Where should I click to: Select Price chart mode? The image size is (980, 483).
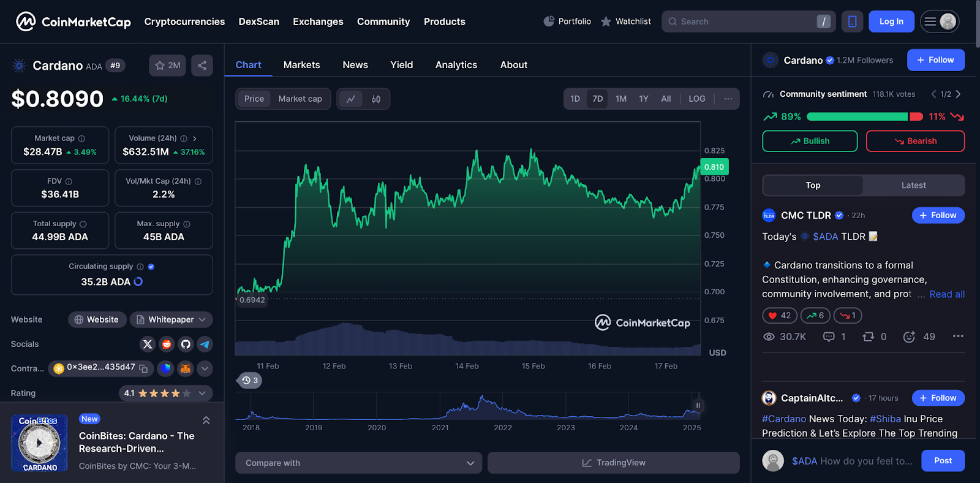[254, 99]
